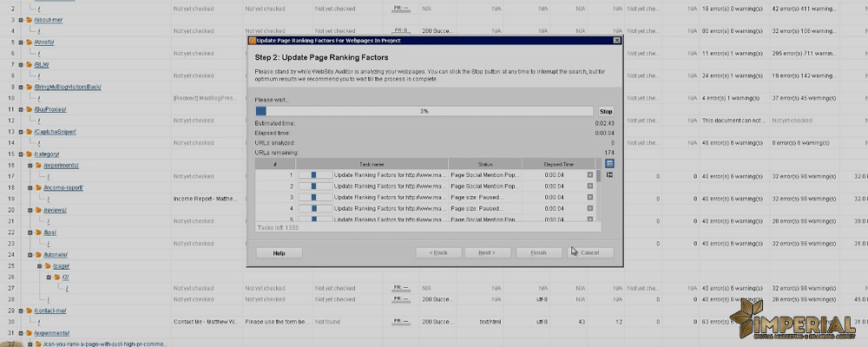Screen dimensions: 868x347
Task: Click the icon below the table view icon
Action: 609,175
